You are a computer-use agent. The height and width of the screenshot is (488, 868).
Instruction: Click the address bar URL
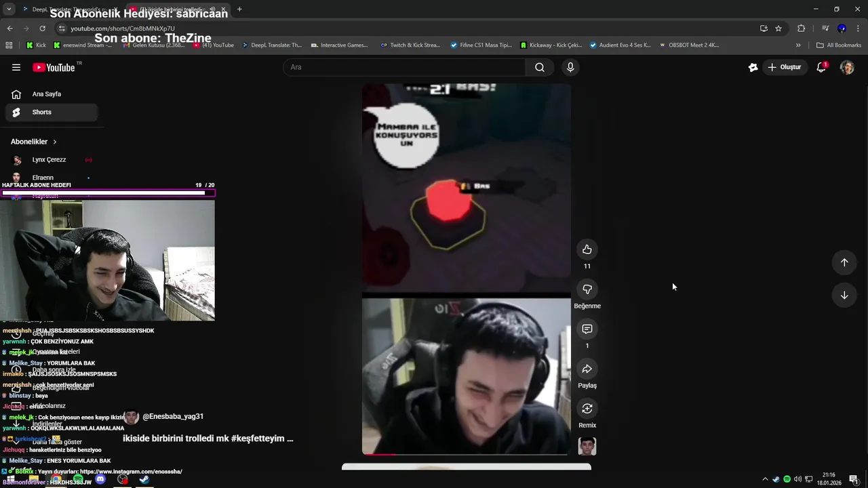pos(123,28)
